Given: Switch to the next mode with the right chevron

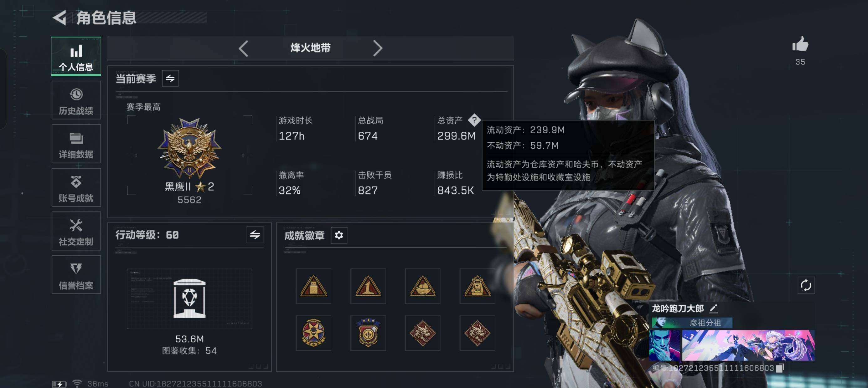Looking at the screenshot, I should pyautogui.click(x=378, y=48).
